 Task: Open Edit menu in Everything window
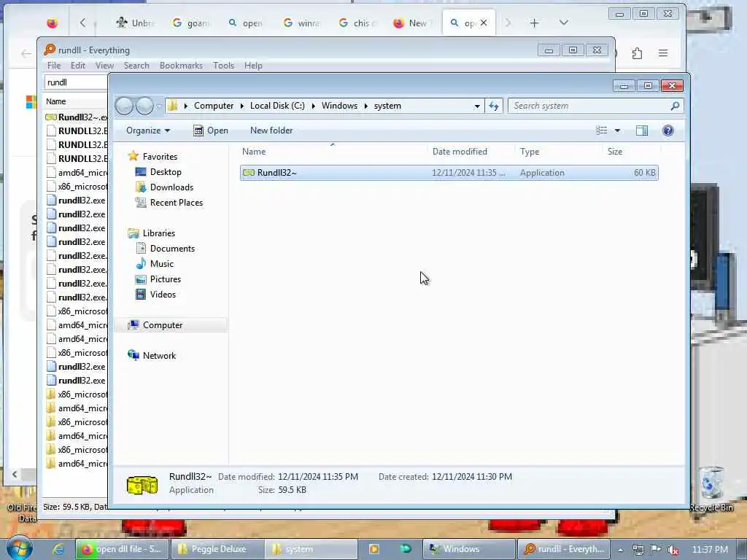tap(77, 66)
